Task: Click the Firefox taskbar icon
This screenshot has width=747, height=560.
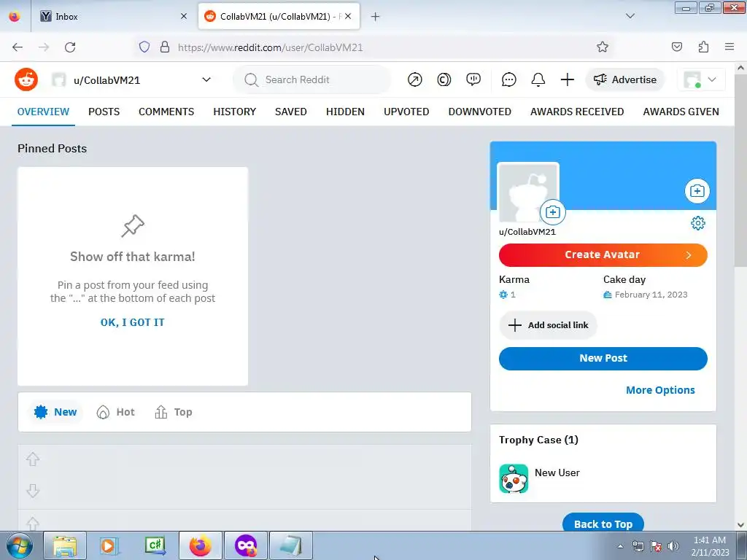Action: point(200,545)
